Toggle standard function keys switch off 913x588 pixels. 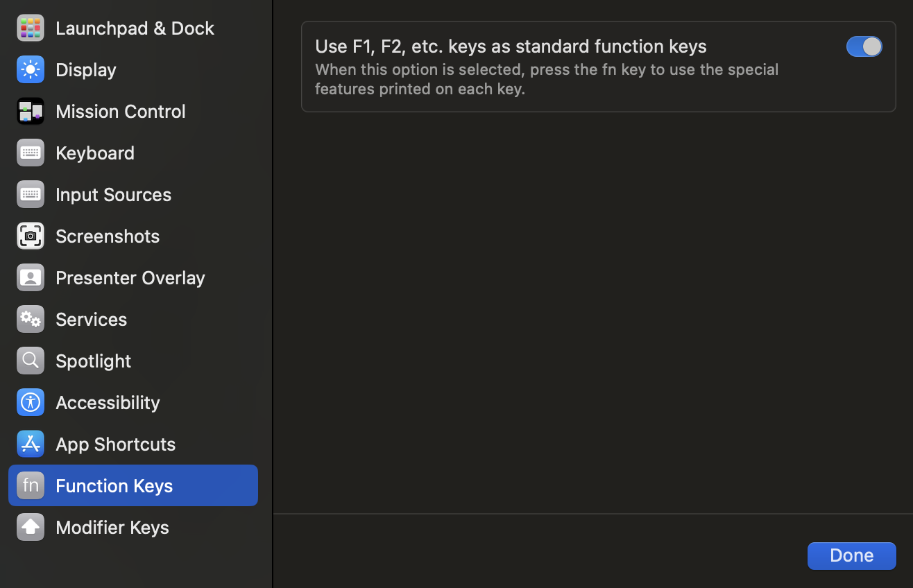[x=864, y=46]
